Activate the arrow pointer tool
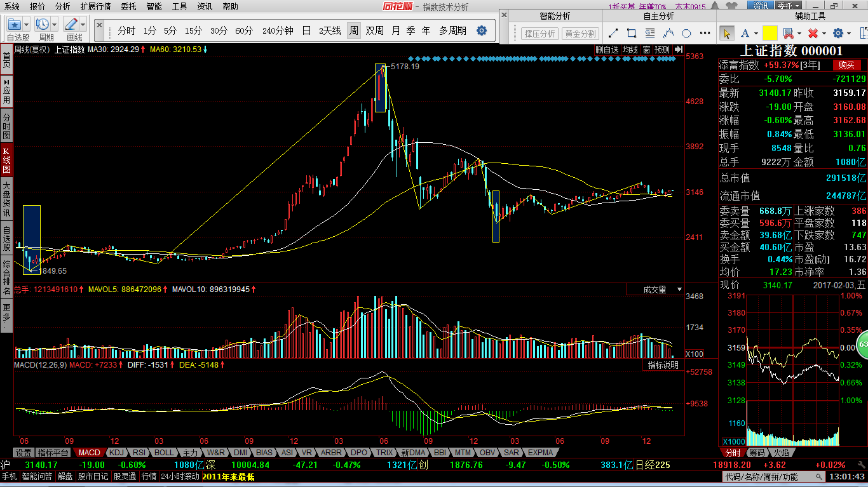 tap(727, 33)
